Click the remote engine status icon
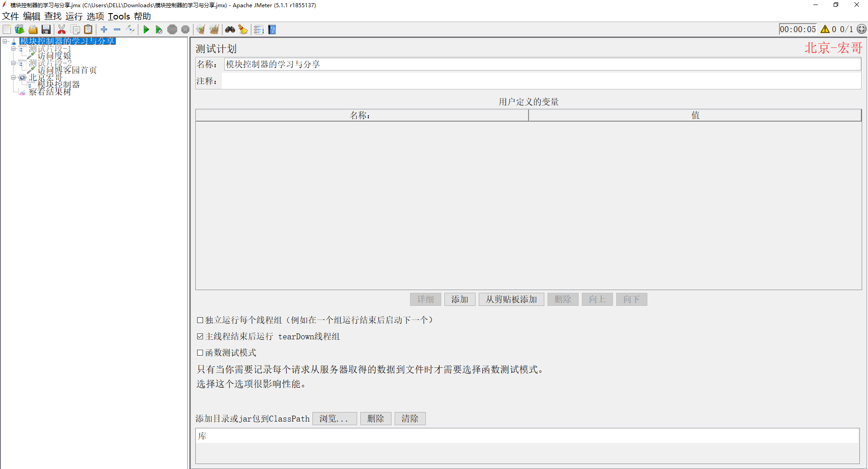Image resolution: width=868 pixels, height=469 pixels. tap(862, 29)
